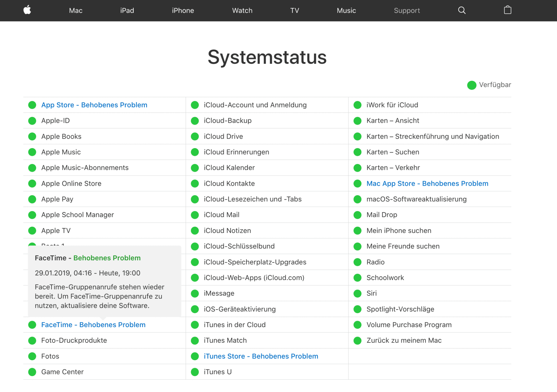Click the iCloud-Schlüsselbund entry

(x=239, y=246)
